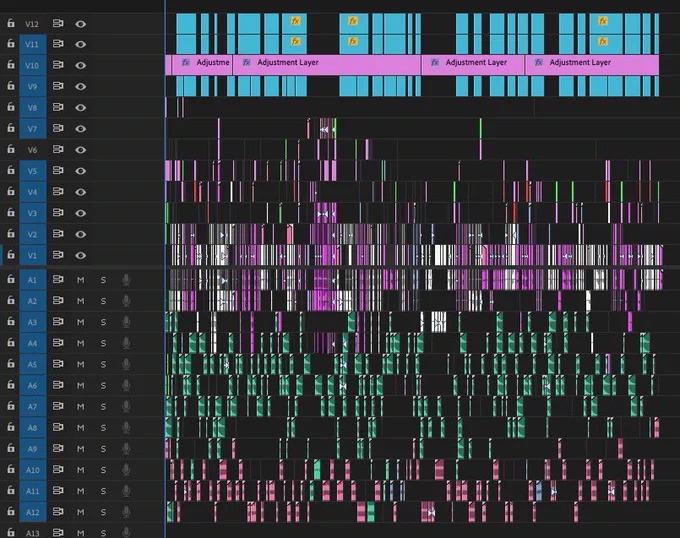Target track V11 header label
Image resolution: width=680 pixels, height=538 pixels.
click(x=33, y=44)
